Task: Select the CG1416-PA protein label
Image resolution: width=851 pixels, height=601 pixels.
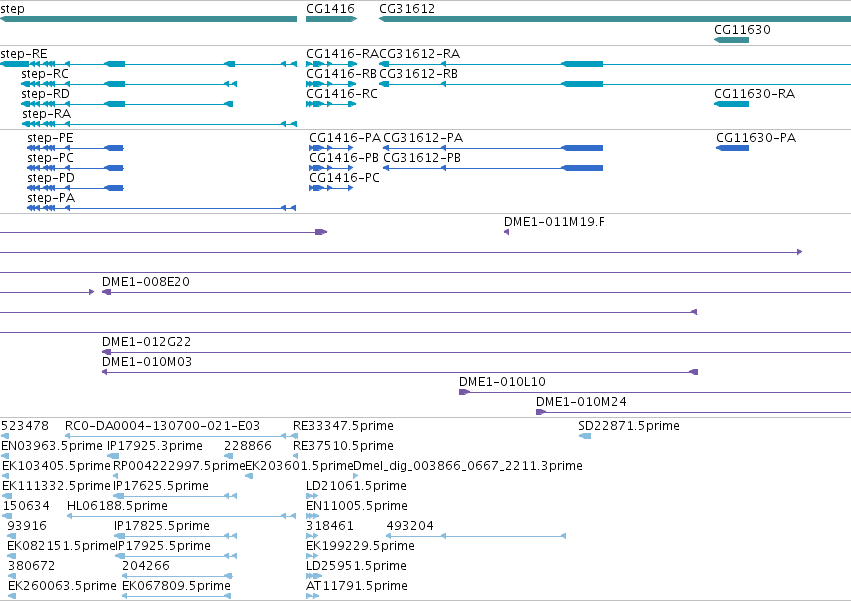Action: [x=345, y=138]
